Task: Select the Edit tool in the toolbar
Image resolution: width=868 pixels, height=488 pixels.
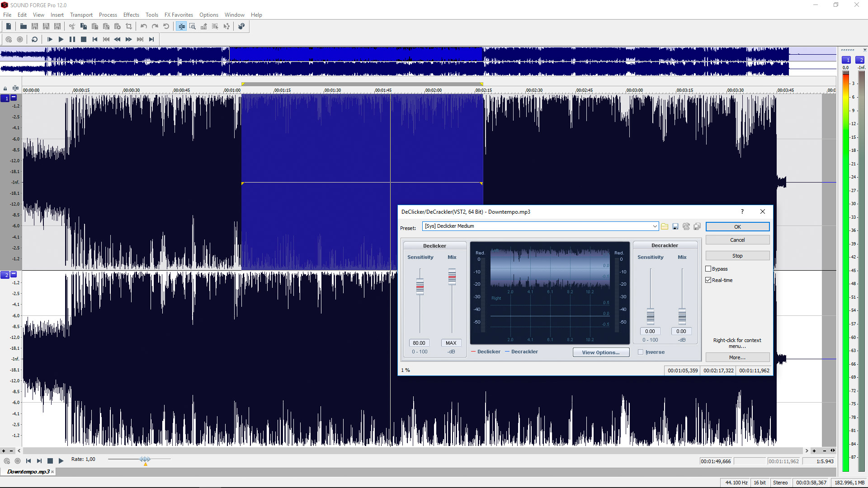Action: [182, 26]
